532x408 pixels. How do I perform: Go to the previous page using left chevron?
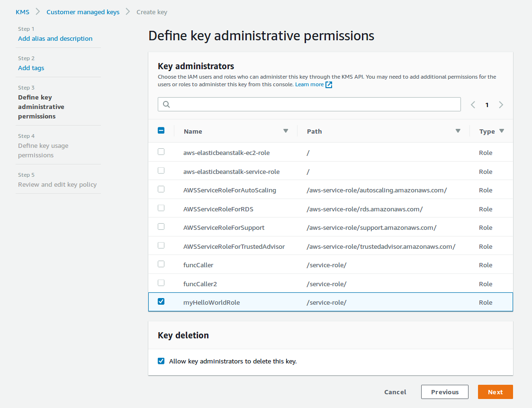tap(473, 105)
